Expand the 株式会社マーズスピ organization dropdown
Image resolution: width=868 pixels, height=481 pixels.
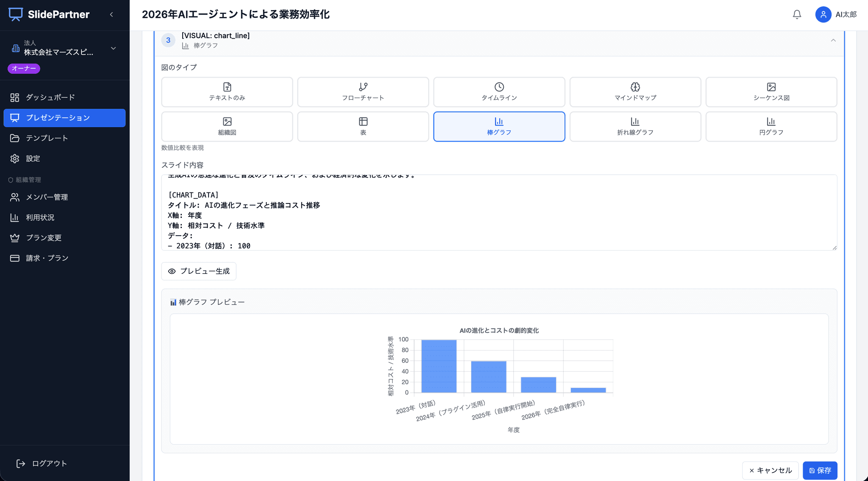point(113,48)
